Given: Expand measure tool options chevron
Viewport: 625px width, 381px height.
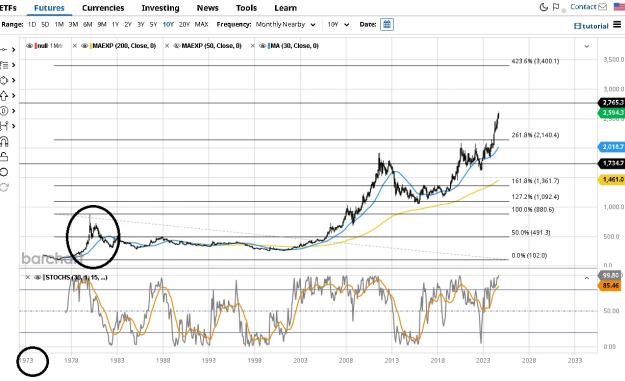Looking at the screenshot, I should pos(14,126).
